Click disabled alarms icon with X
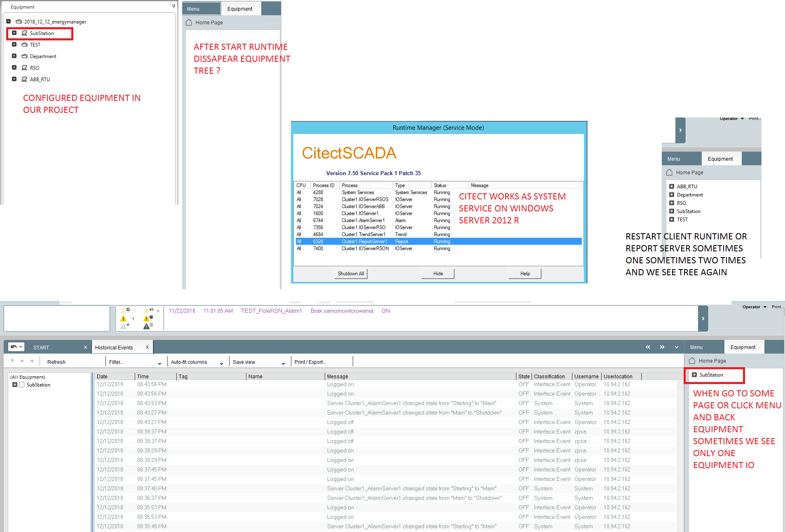This screenshot has height=532, width=785. click(x=125, y=326)
